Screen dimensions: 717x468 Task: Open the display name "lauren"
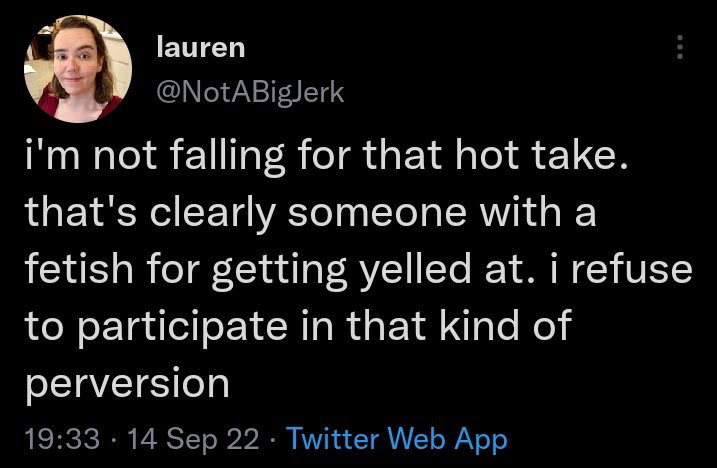201,46
